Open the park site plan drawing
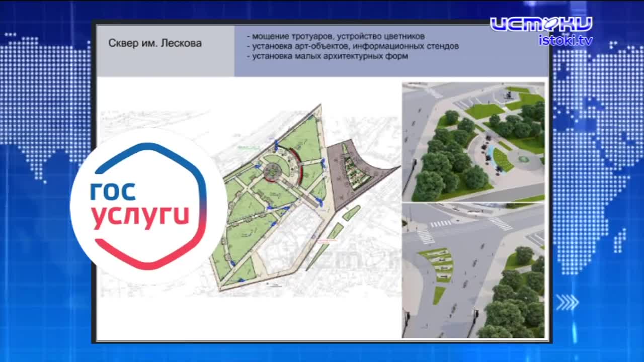 (250, 201)
